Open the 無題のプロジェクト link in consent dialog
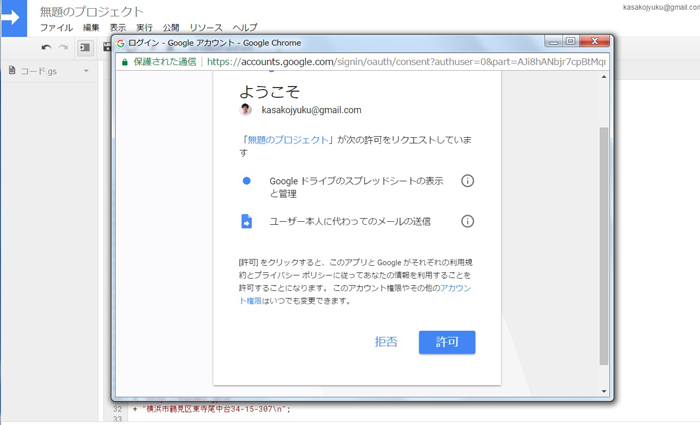The image size is (700, 425). coord(288,140)
